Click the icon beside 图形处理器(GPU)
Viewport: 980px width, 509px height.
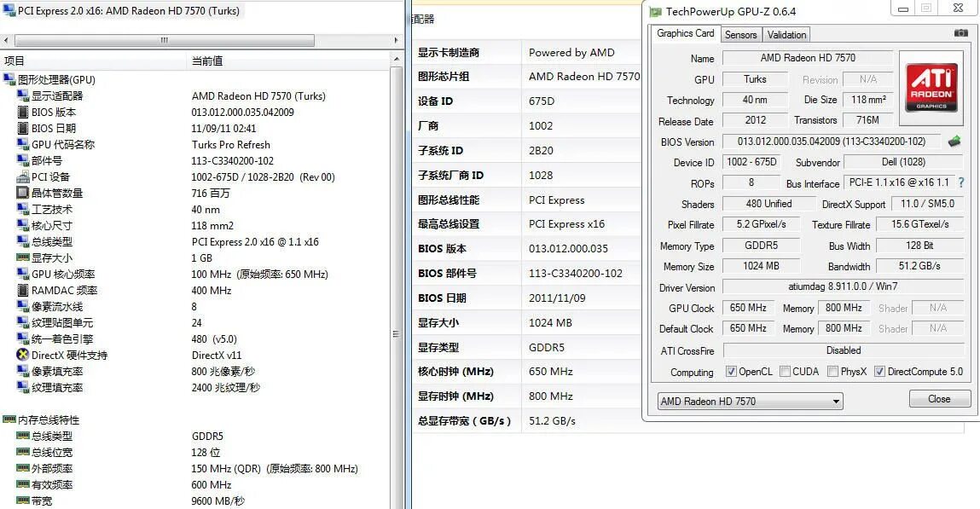click(x=9, y=79)
